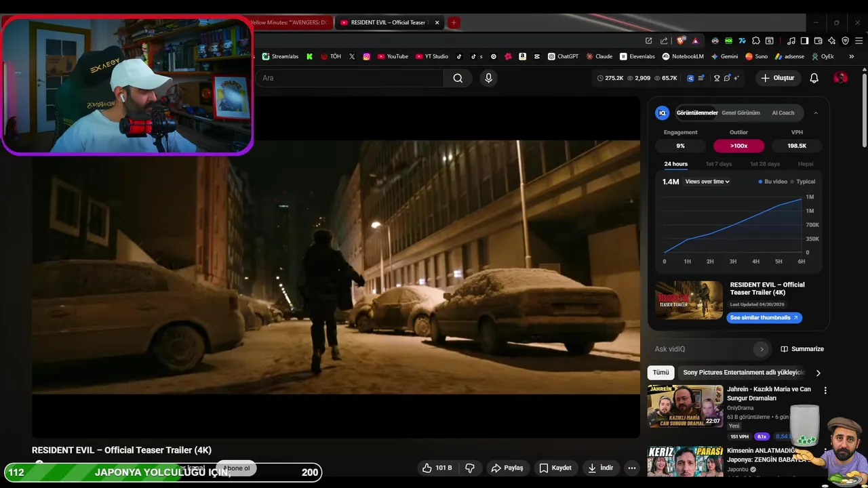This screenshot has width=868, height=488.
Task: Click the share page icon in address bar
Action: pos(664,41)
